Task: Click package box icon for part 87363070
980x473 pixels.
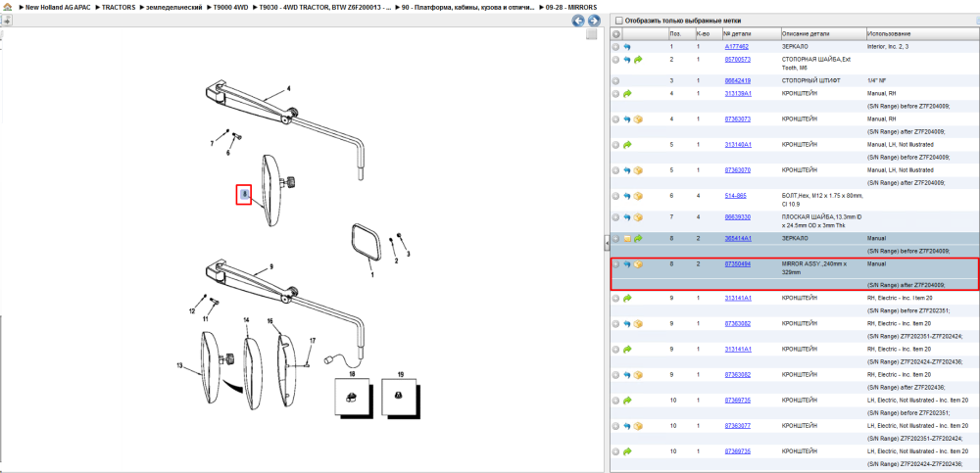Action: click(x=638, y=170)
